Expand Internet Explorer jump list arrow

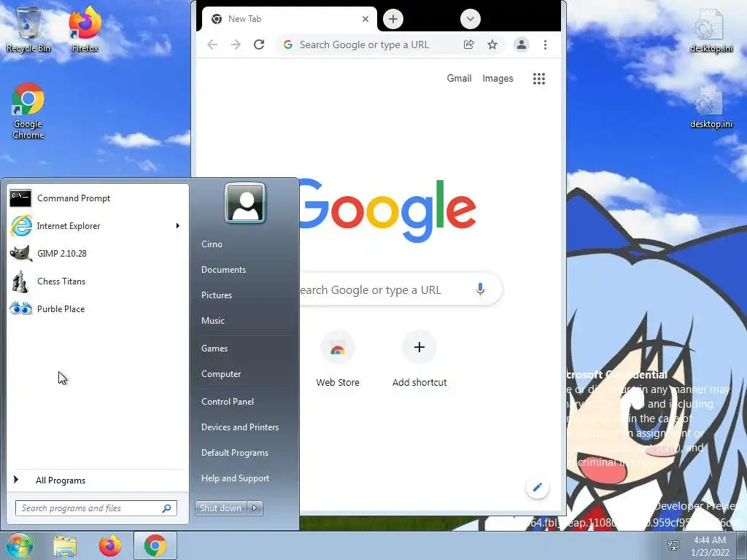point(178,226)
